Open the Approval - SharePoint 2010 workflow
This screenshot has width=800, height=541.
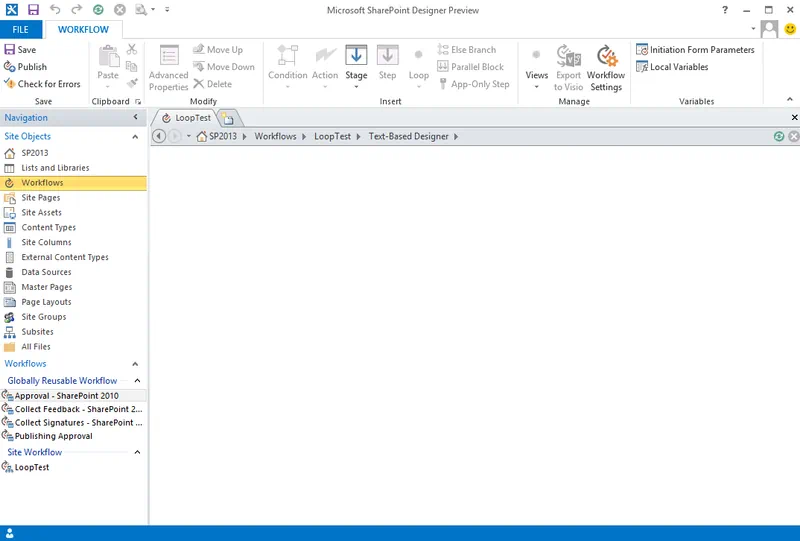point(66,396)
